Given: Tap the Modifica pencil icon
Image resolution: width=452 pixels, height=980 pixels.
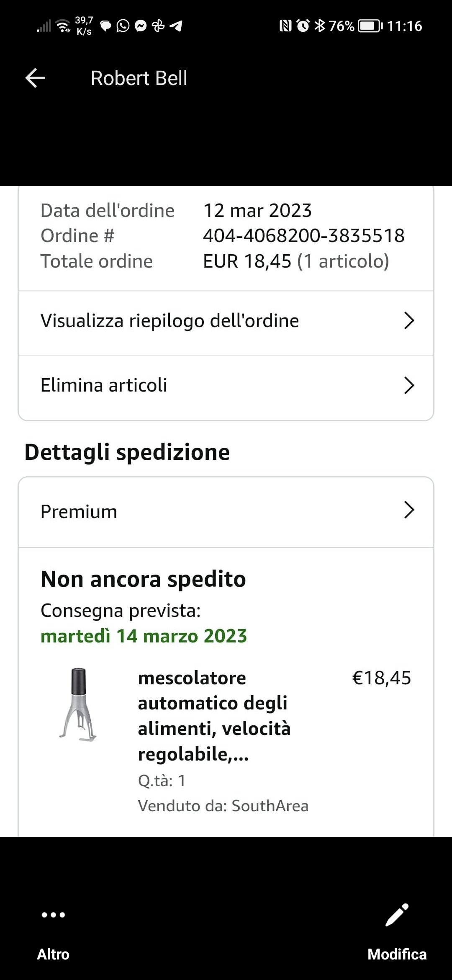Looking at the screenshot, I should 397,915.
